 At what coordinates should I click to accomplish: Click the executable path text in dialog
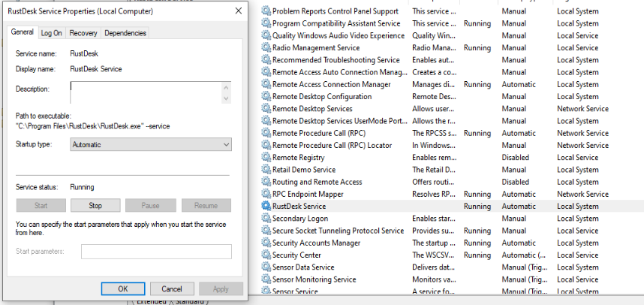(93, 126)
